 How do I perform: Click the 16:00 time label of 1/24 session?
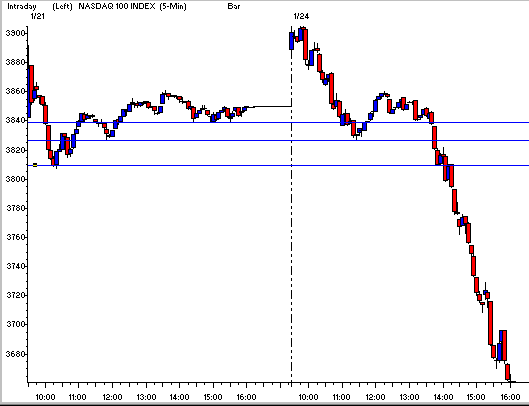pyautogui.click(x=510, y=397)
